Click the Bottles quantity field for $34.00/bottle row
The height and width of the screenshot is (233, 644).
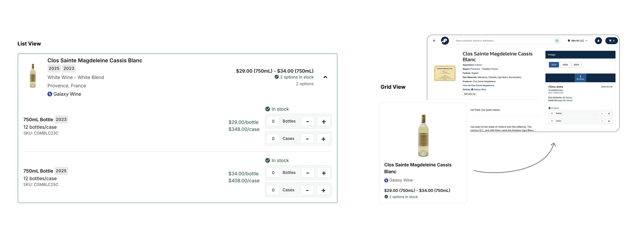[273, 173]
